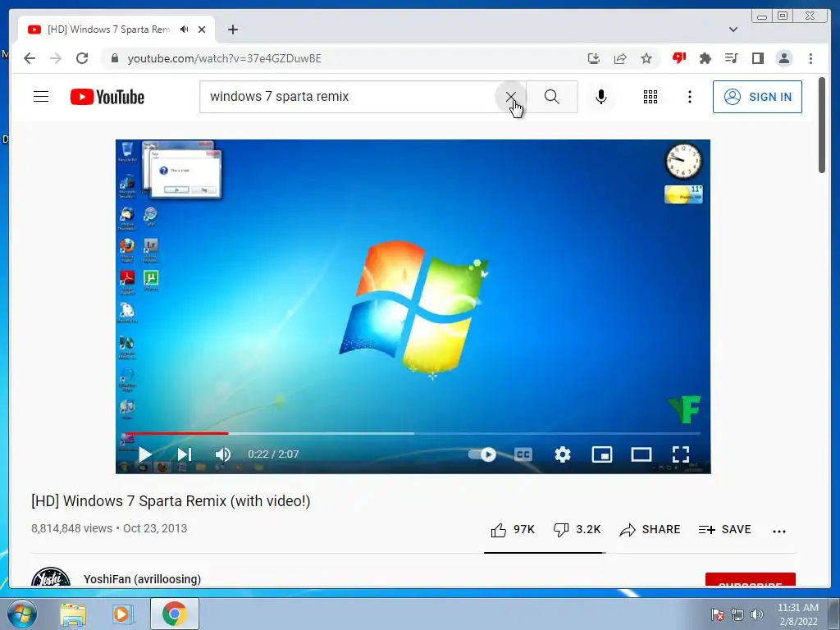Viewport: 840px width, 630px height.
Task: Search with your voice microphone
Action: coord(601,97)
